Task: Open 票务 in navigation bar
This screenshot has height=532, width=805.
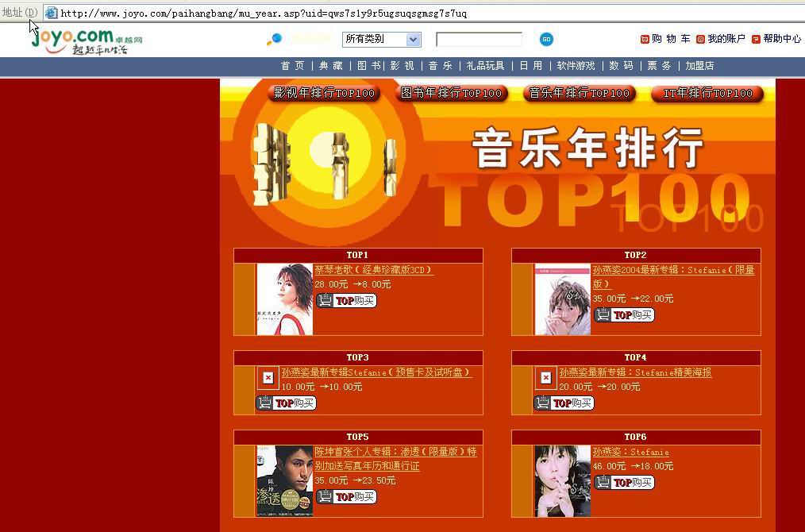Action: tap(659, 66)
